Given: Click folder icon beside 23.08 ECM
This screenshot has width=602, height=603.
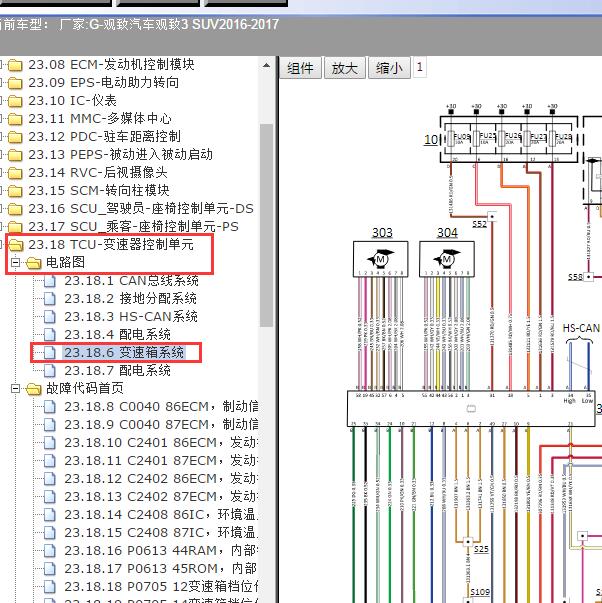Looking at the screenshot, I should tap(15, 65).
